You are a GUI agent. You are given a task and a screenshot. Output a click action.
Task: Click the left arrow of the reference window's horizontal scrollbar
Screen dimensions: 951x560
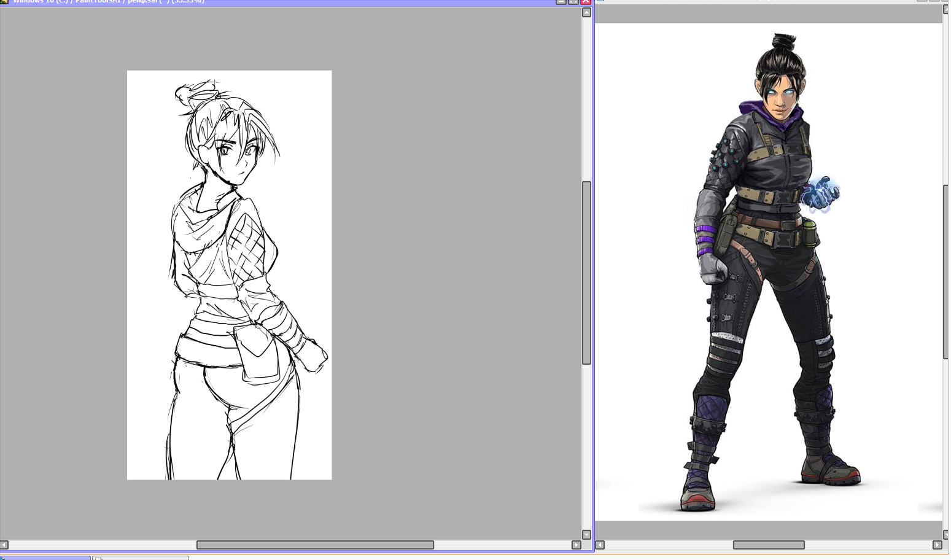600,545
